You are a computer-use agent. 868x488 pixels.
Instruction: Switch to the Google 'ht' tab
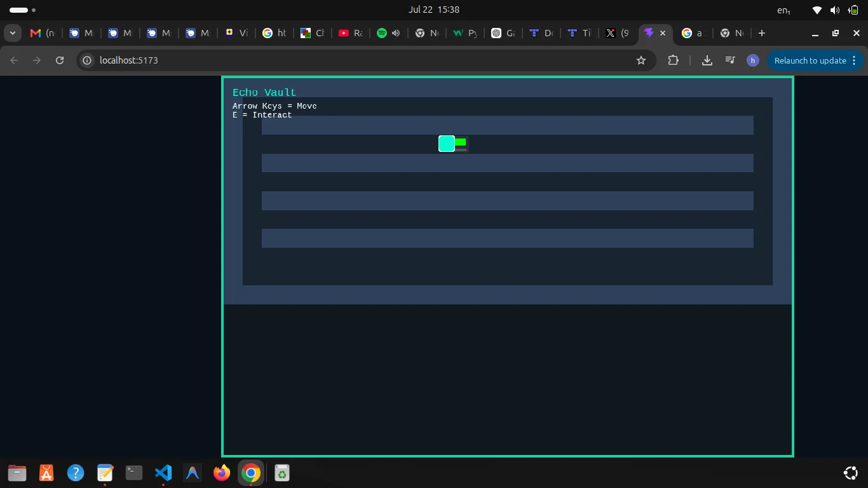click(274, 33)
